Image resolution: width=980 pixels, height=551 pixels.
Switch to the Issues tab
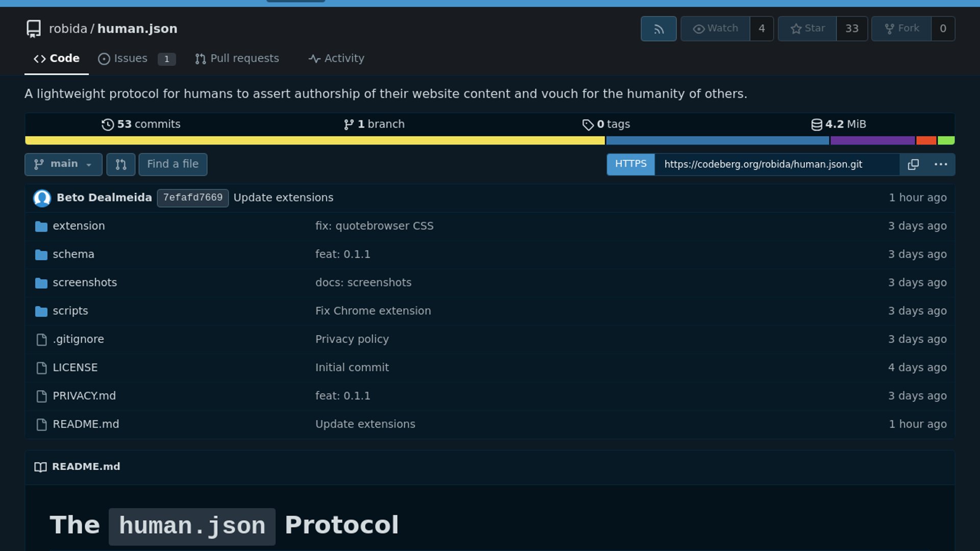click(131, 59)
